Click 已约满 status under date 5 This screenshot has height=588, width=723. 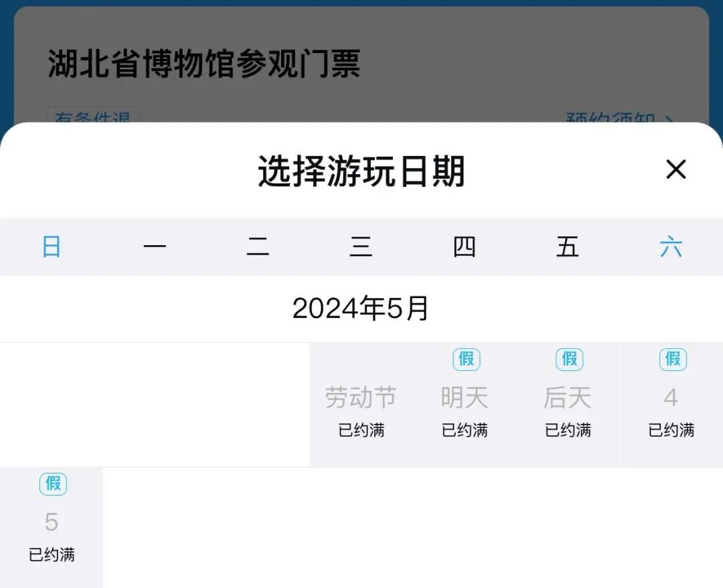pyautogui.click(x=51, y=555)
